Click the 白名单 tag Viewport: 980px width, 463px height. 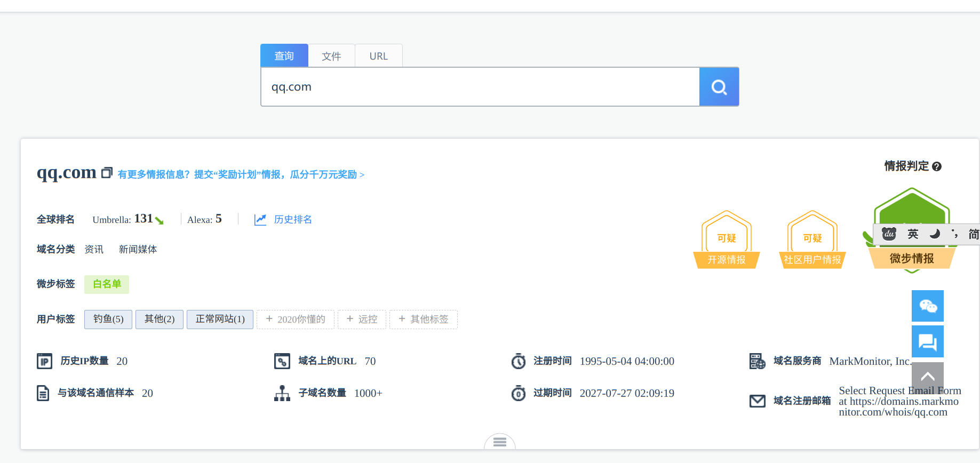[107, 284]
